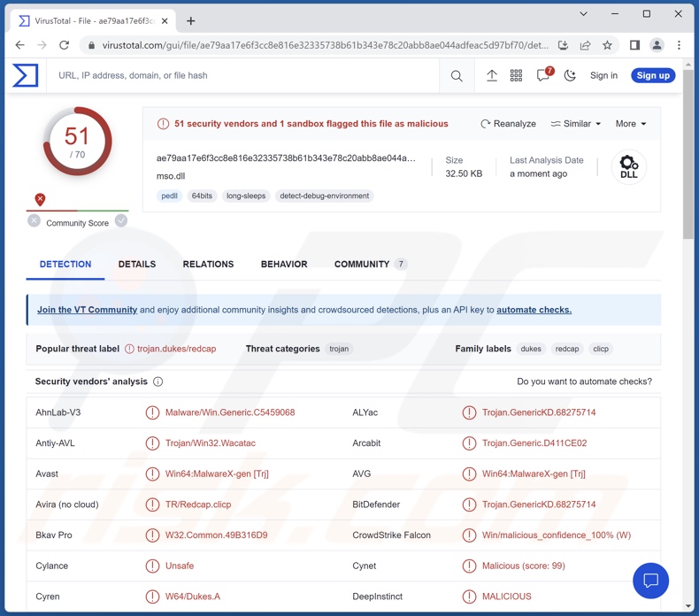Click the dukes family label chip
Image resolution: width=699 pixels, height=616 pixels.
531,349
